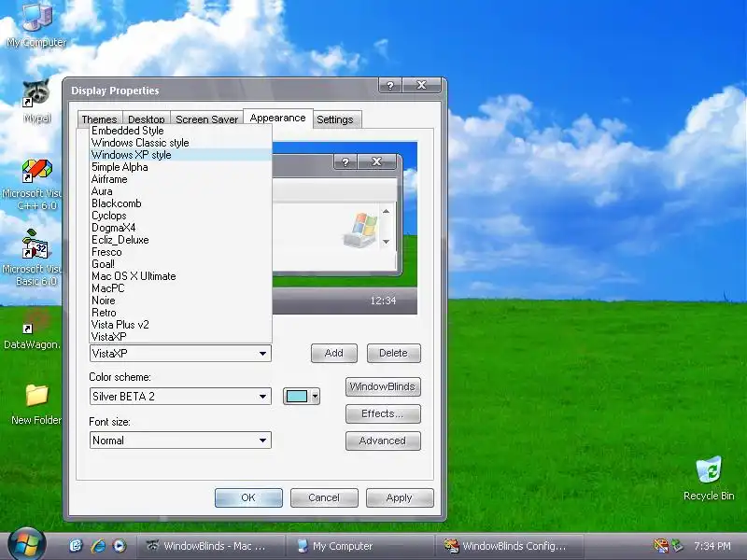Screen dimensions: 747x560
Task: Click the Windows Start orb button
Action: tap(26, 545)
